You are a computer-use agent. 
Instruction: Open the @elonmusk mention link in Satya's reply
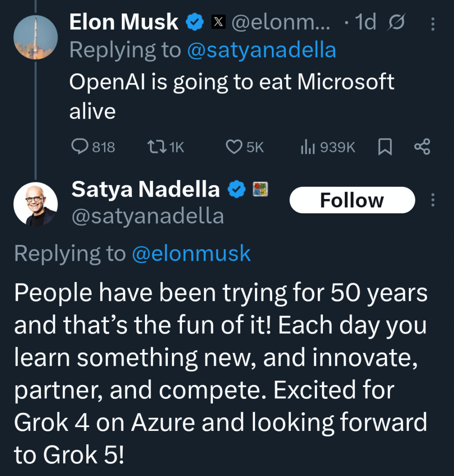pyautogui.click(x=191, y=254)
